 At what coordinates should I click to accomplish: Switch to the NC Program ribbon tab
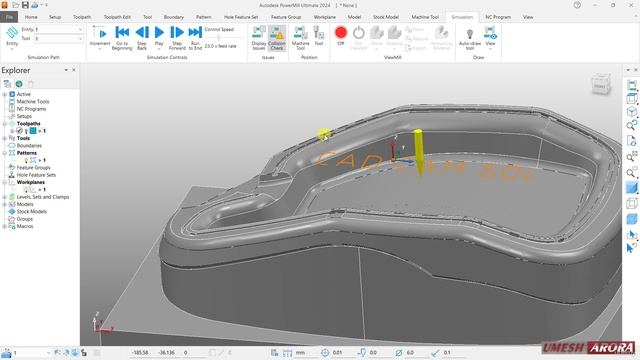tap(498, 17)
